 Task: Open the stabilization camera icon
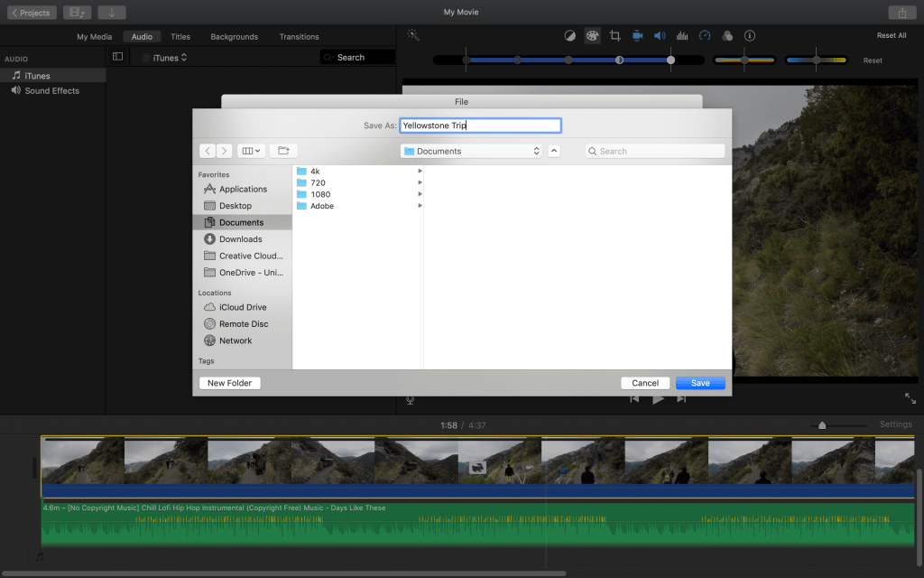[637, 36]
